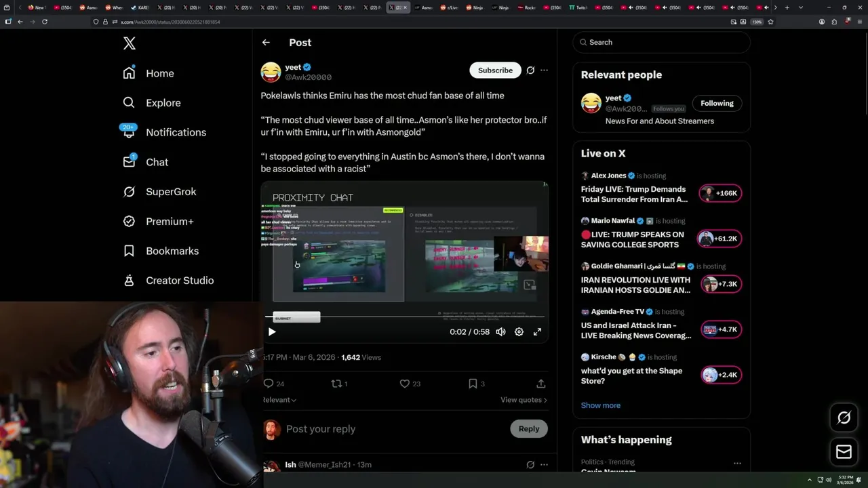Reload the browser page

(45, 22)
